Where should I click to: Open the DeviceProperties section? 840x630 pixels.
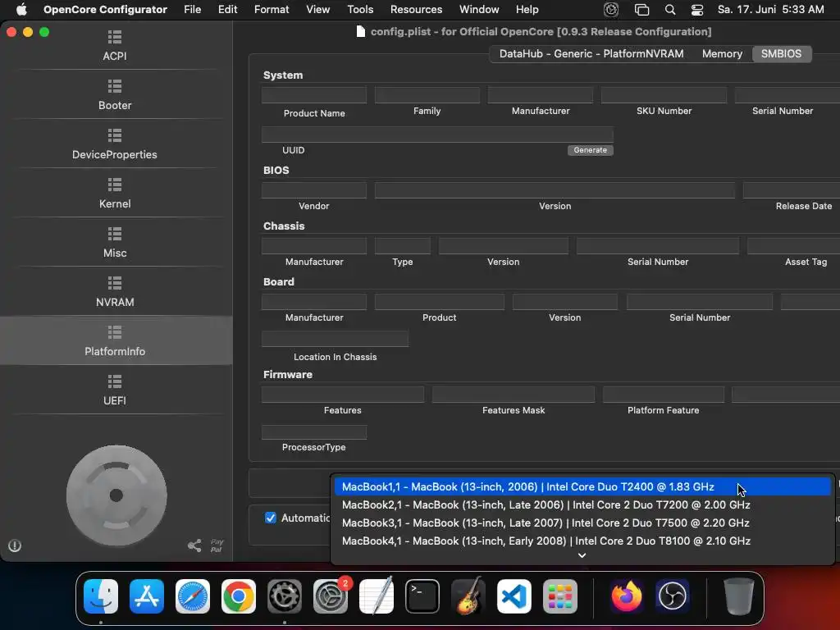[x=115, y=144]
